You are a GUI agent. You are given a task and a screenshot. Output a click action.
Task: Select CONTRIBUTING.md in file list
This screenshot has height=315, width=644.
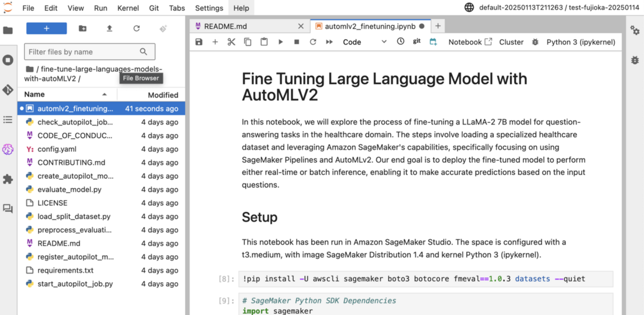102,162
